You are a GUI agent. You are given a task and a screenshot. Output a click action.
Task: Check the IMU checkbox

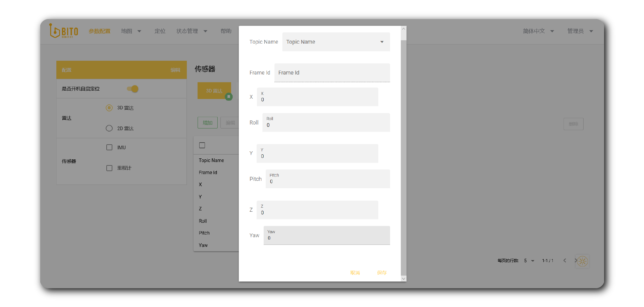(x=109, y=148)
